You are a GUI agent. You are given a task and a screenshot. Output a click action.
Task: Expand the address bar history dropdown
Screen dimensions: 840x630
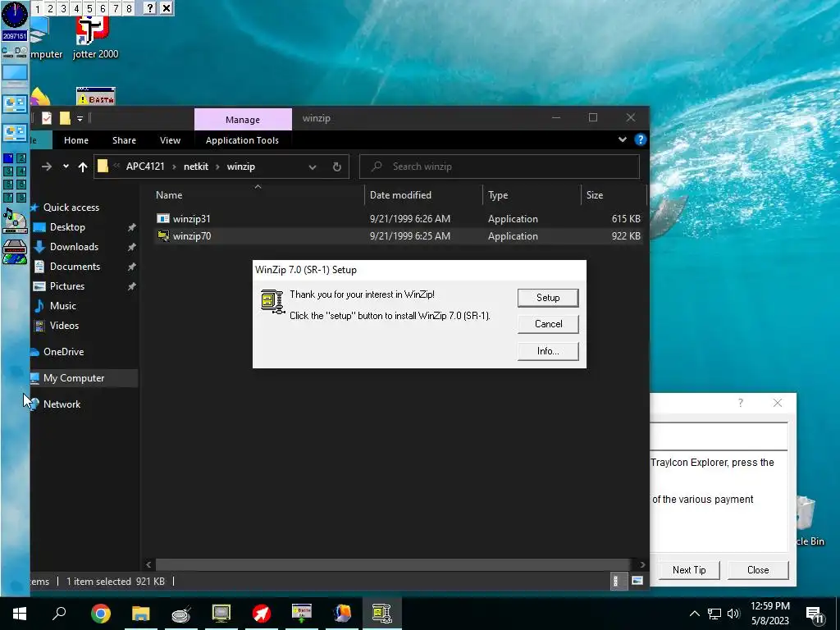313,167
